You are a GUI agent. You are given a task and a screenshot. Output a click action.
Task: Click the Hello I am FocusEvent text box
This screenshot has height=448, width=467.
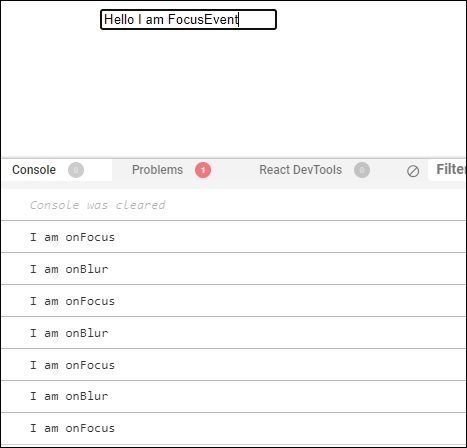click(188, 20)
